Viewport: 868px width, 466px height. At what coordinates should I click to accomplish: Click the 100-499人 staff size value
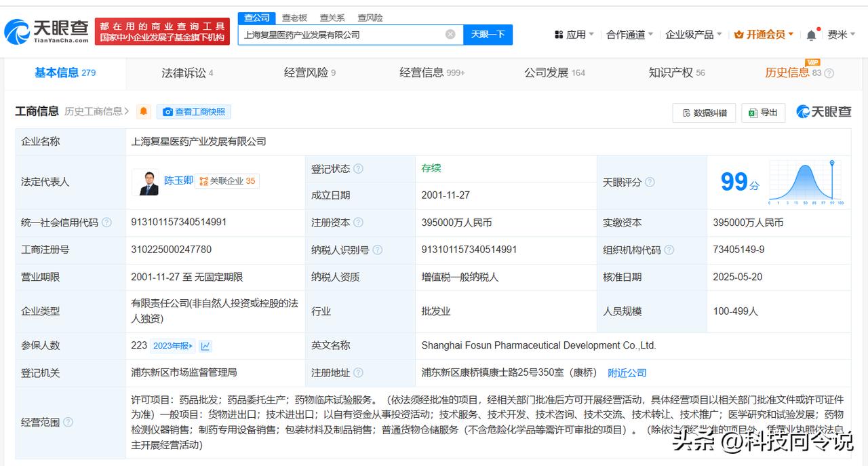736,311
